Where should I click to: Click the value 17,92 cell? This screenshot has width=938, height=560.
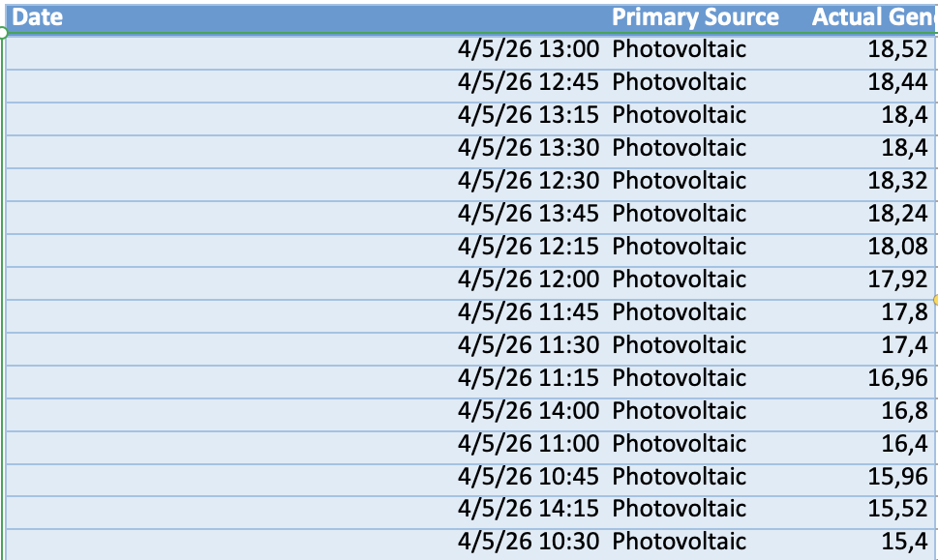pos(897,280)
